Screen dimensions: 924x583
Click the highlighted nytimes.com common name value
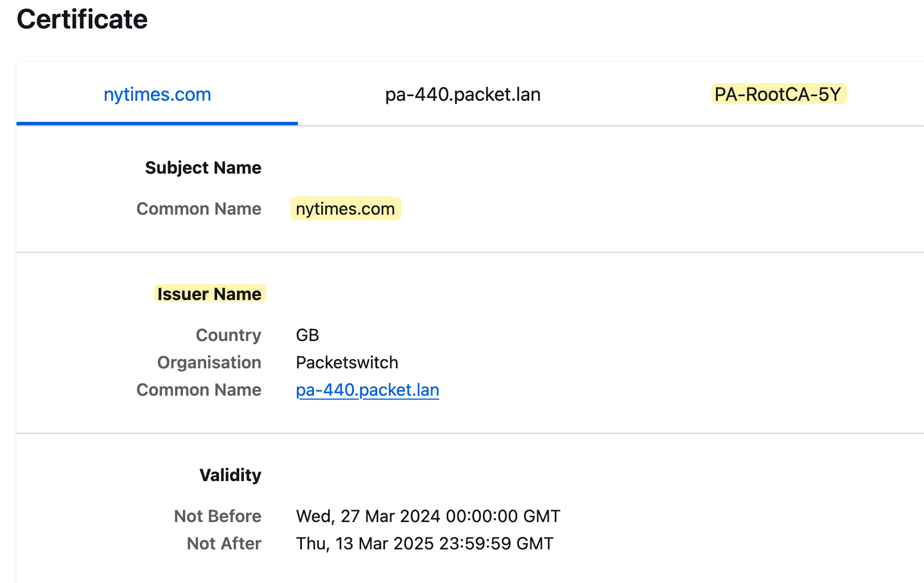345,208
